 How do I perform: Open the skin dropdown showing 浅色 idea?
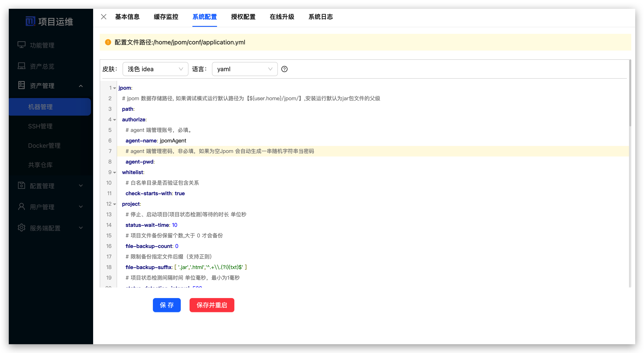coord(155,69)
